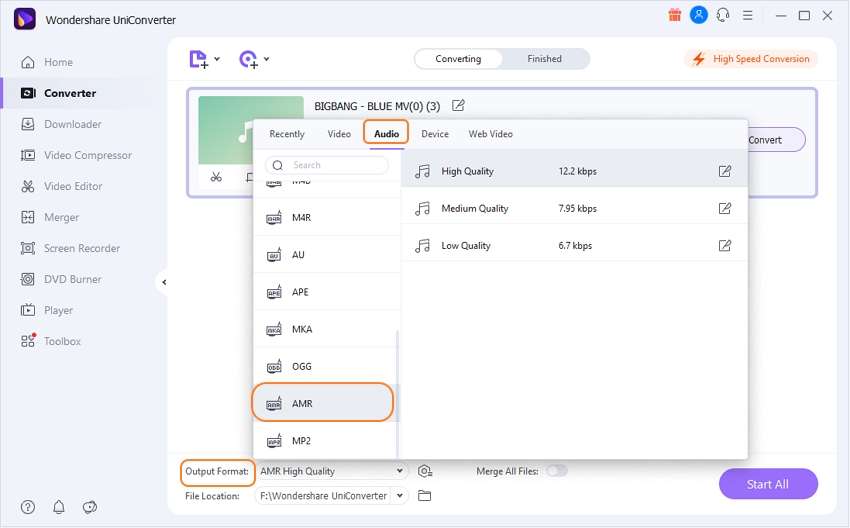The image size is (850, 528).
Task: Select Low Quality 6.7 kbps preset
Action: [574, 246]
